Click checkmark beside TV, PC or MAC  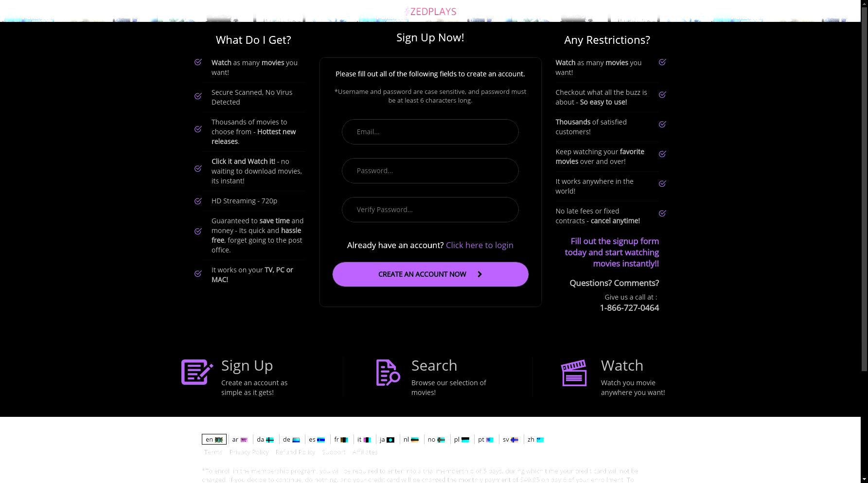[198, 274]
